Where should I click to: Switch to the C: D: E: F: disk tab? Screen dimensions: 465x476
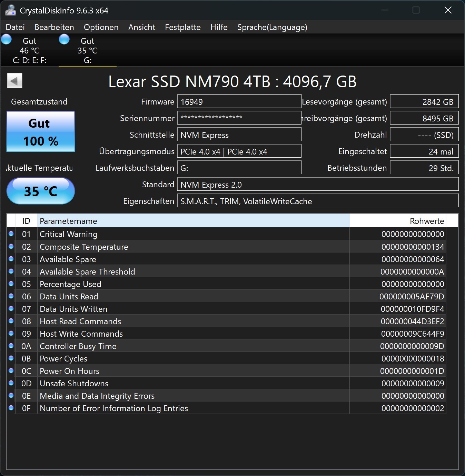29,50
